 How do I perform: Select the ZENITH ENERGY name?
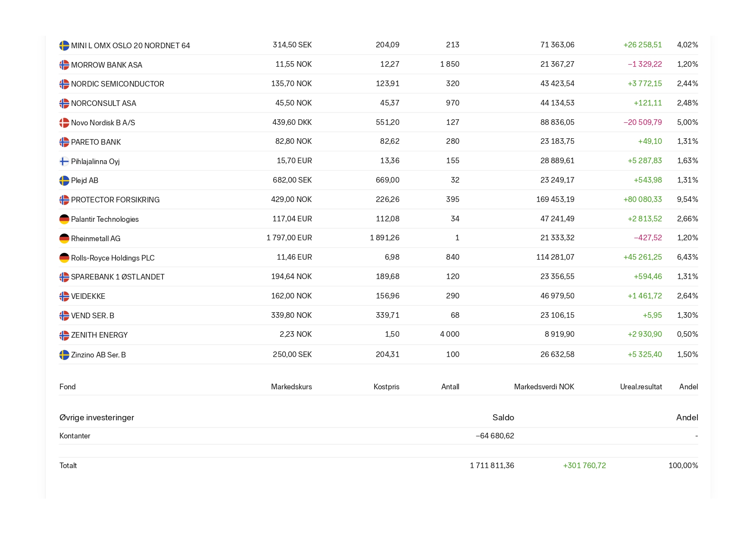point(99,335)
